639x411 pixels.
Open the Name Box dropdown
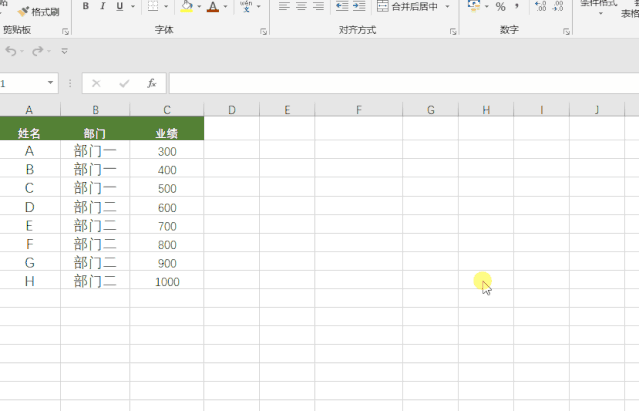[x=50, y=83]
